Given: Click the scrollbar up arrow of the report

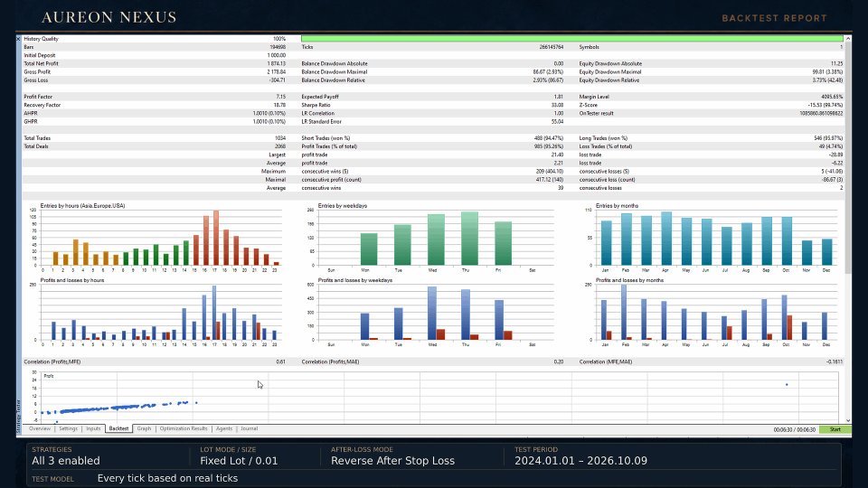Looking at the screenshot, I should point(848,39).
